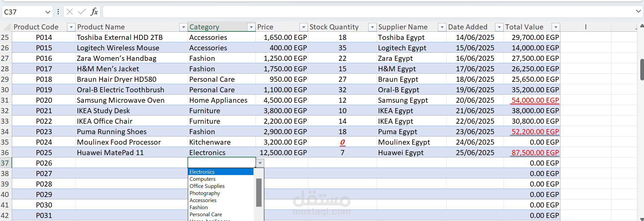Select supplier cell Puma Egypt
Image resolution: width=644 pixels, height=221 pixels.
pyautogui.click(x=412, y=132)
